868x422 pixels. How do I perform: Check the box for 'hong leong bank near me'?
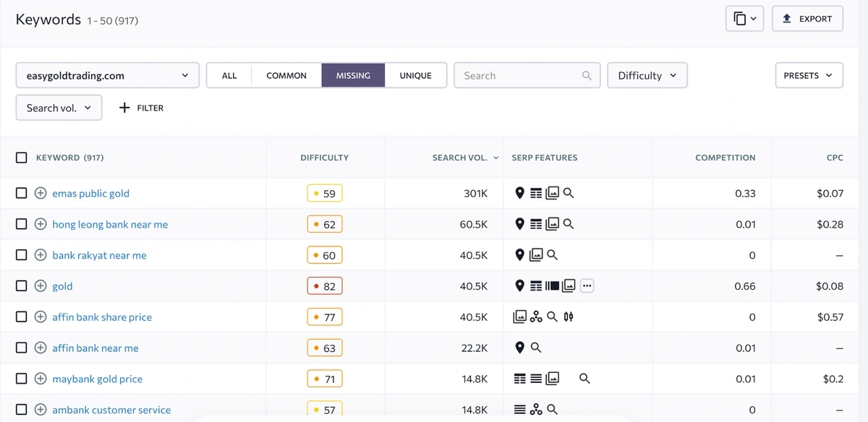22,224
